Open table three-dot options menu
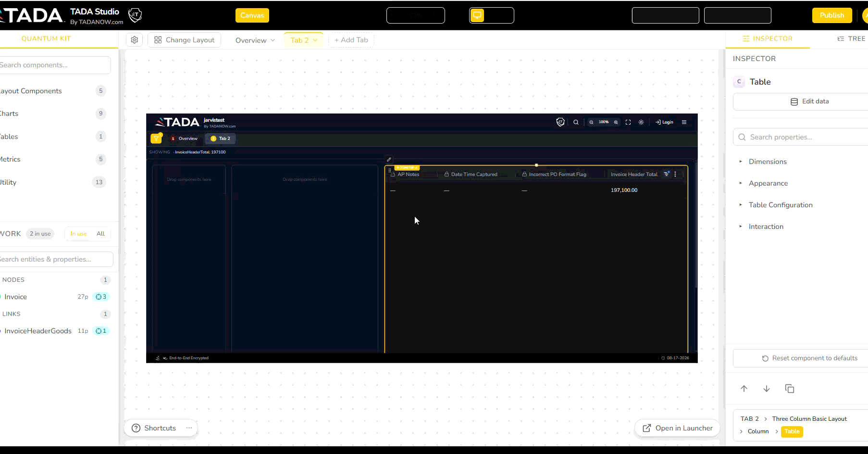This screenshot has width=868, height=454. [675, 174]
